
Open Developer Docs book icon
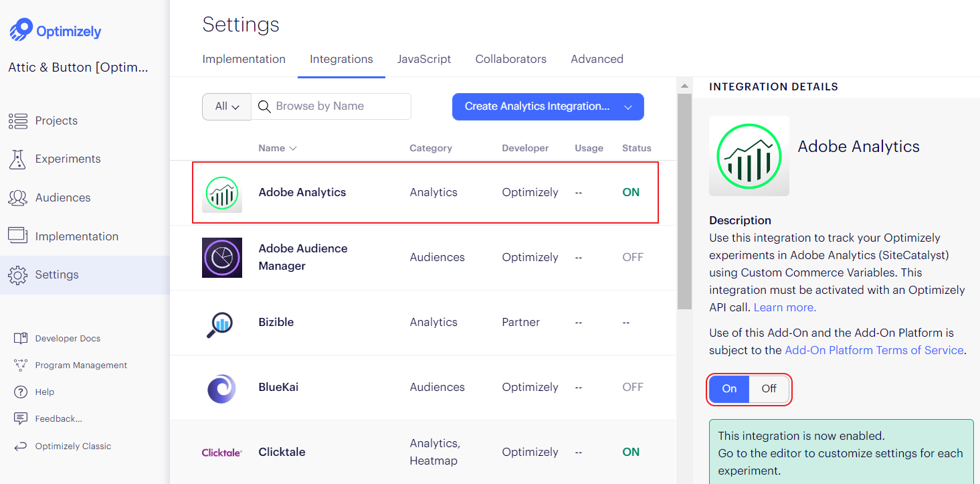(x=21, y=338)
